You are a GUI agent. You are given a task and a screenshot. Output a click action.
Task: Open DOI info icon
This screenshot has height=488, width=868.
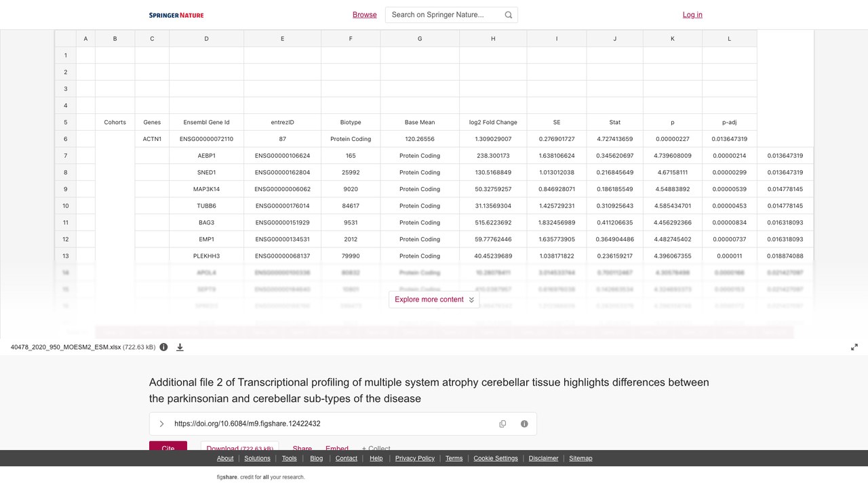coord(524,424)
